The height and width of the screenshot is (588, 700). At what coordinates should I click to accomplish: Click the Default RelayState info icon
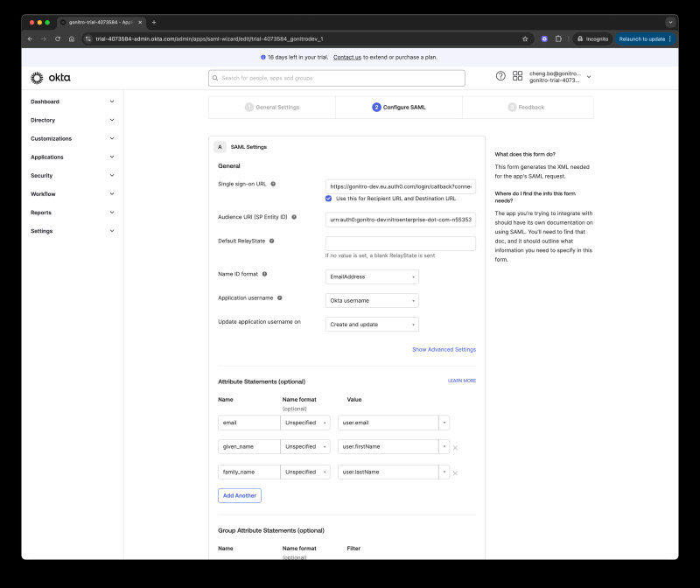click(x=271, y=241)
